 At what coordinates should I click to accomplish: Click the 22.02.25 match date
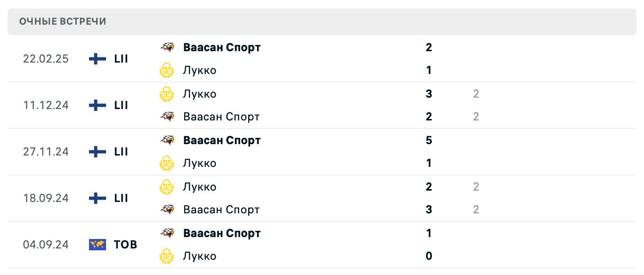[46, 59]
